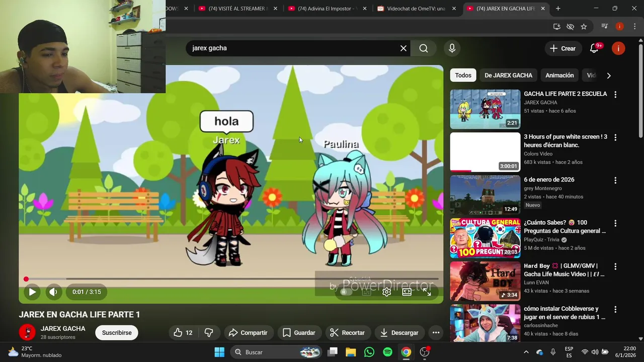This screenshot has width=644, height=362.
Task: Click the Suscribirse button
Action: click(117, 333)
